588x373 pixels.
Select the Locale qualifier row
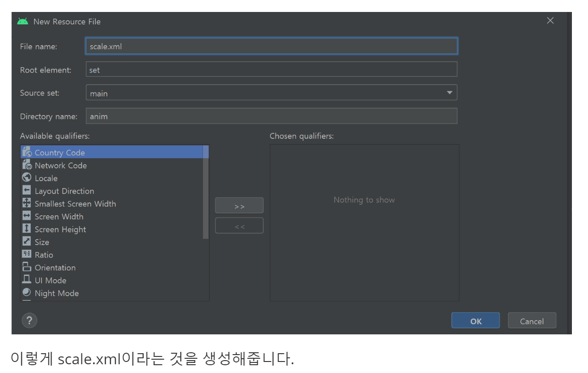(x=112, y=178)
